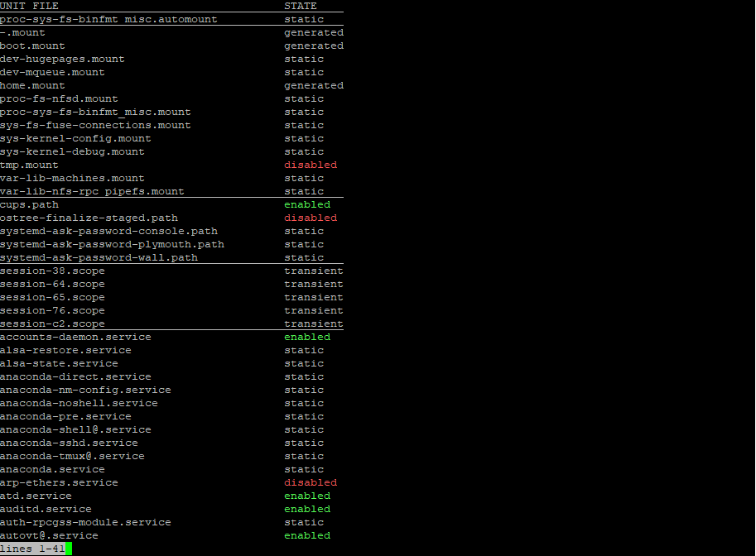The image size is (756, 556).
Task: Select anaconda-tmux@.service unit name
Action: 72,456
